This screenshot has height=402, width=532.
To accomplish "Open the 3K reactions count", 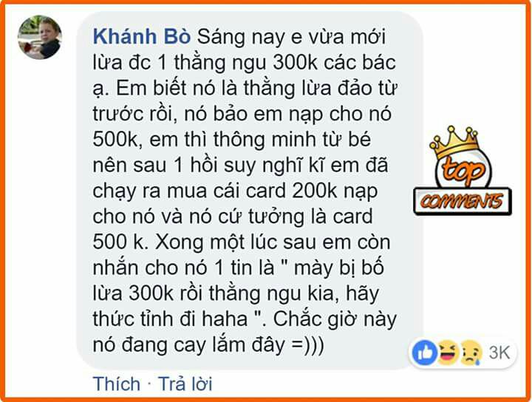I will (499, 352).
